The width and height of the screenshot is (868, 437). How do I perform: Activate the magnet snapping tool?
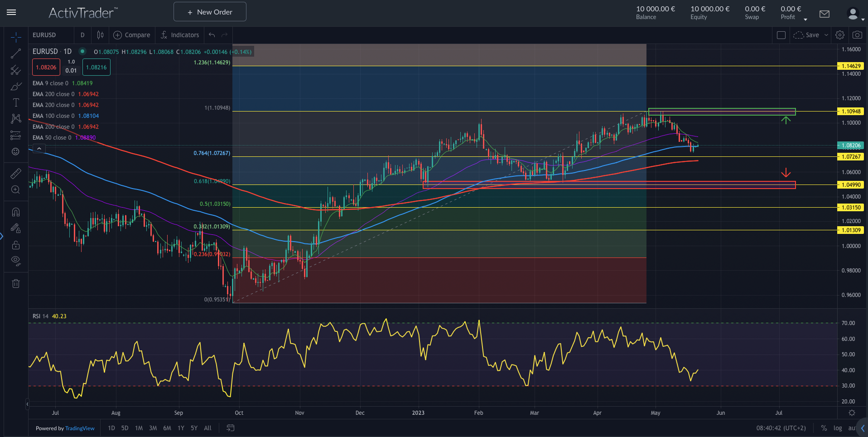click(x=16, y=212)
